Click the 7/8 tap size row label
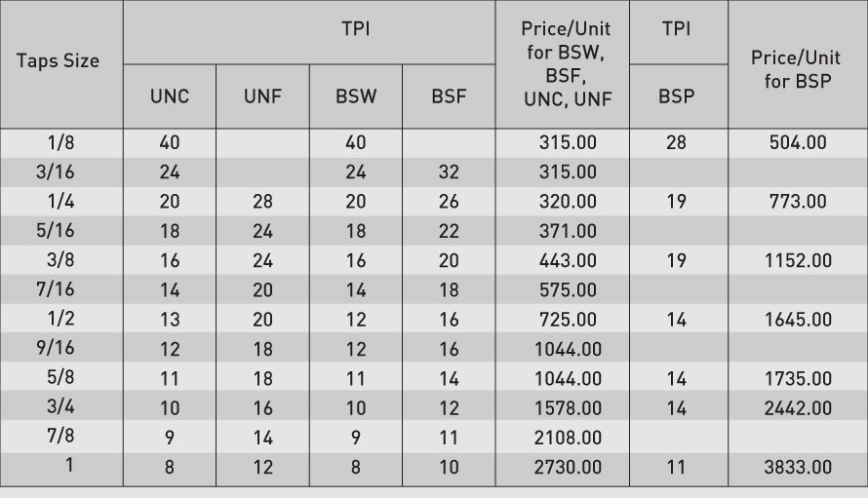The width and height of the screenshot is (868, 498). [x=60, y=437]
